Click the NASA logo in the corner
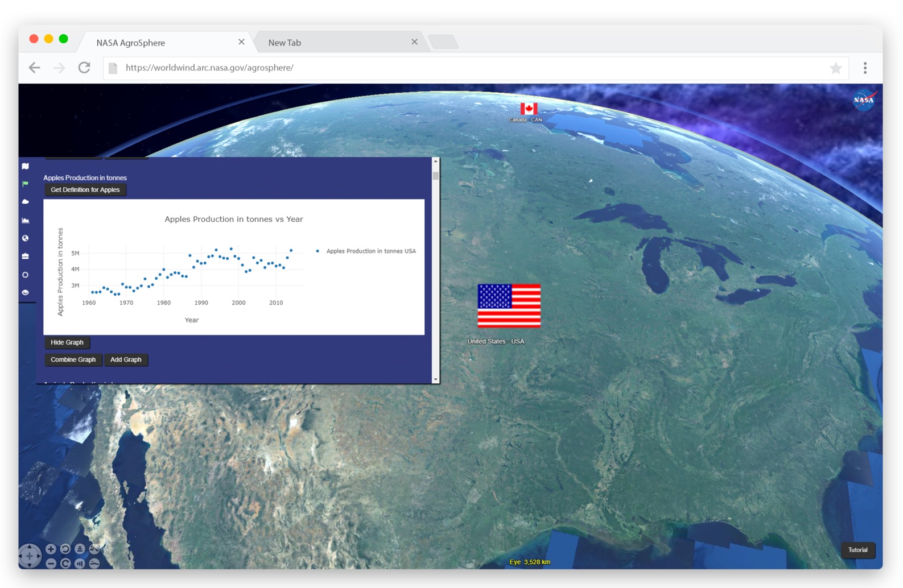 pyautogui.click(x=864, y=100)
